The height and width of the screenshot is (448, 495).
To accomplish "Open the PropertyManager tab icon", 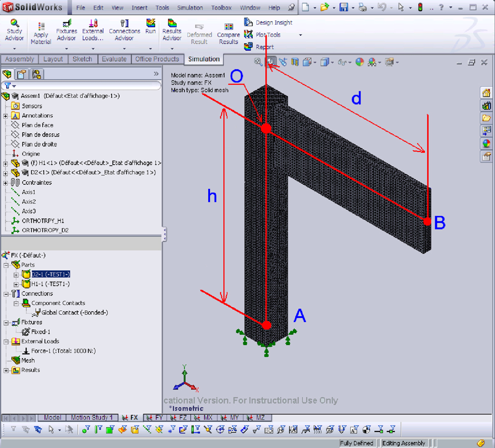I will 21,74.
